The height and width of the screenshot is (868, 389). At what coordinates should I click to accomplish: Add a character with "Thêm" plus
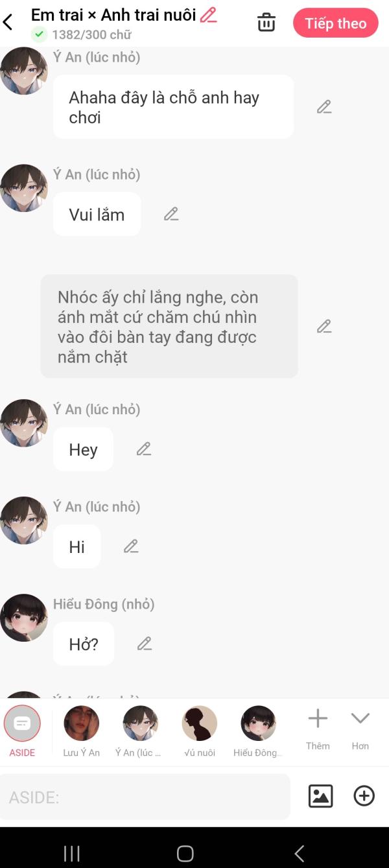318,729
